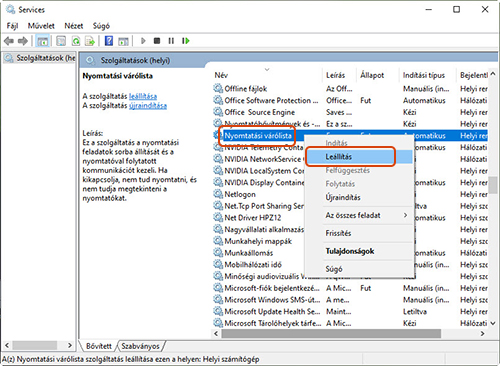The width and height of the screenshot is (500, 366).
Task: Click the Back arrow toolbar icon
Action: [x=9, y=41]
